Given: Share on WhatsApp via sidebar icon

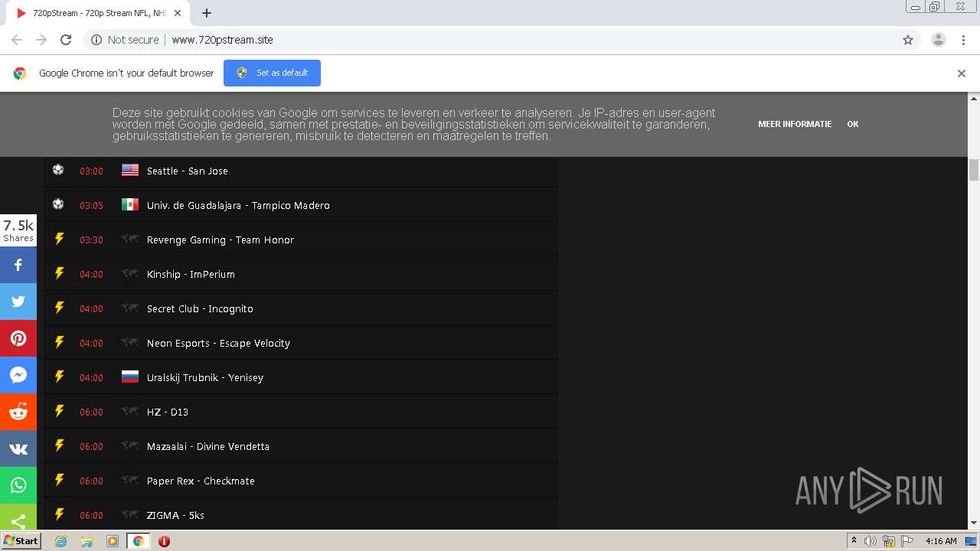Looking at the screenshot, I should pyautogui.click(x=18, y=485).
